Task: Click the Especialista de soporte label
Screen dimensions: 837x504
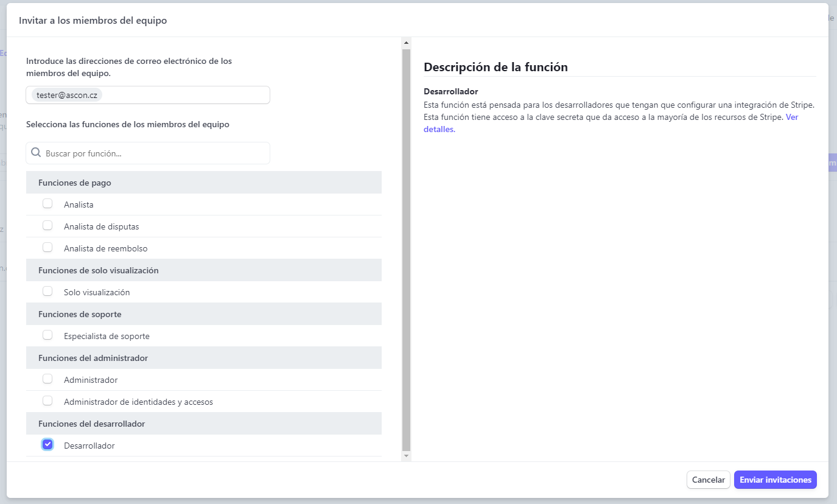Action: coord(107,336)
